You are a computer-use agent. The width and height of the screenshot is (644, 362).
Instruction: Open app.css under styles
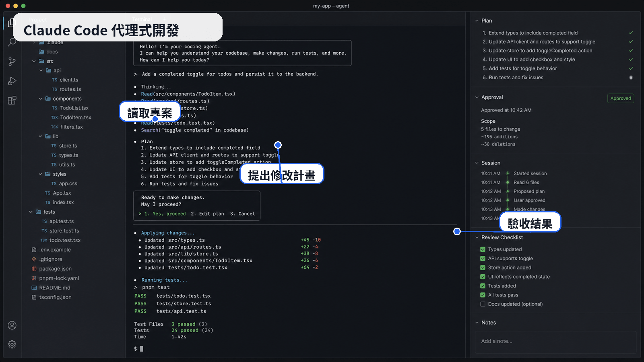coord(68,183)
